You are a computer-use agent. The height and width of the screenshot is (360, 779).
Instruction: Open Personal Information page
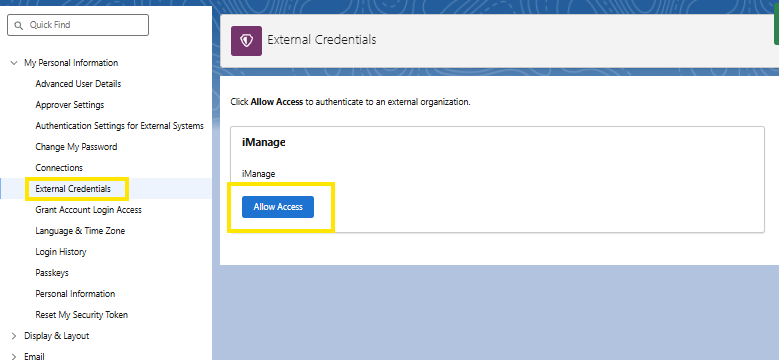75,294
